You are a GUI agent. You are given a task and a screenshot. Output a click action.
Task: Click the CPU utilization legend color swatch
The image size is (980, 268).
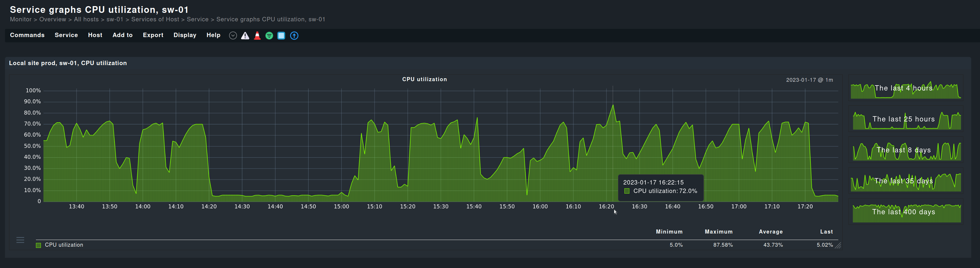point(39,245)
